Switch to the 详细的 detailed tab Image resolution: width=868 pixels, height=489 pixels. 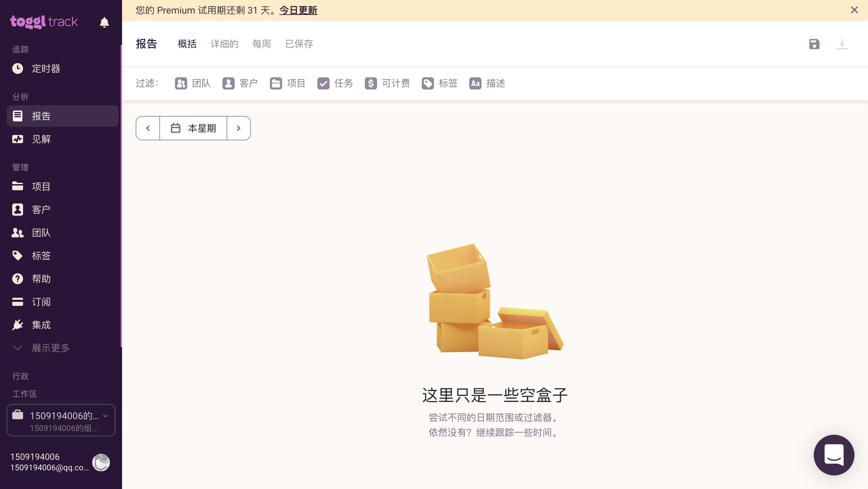click(x=224, y=44)
